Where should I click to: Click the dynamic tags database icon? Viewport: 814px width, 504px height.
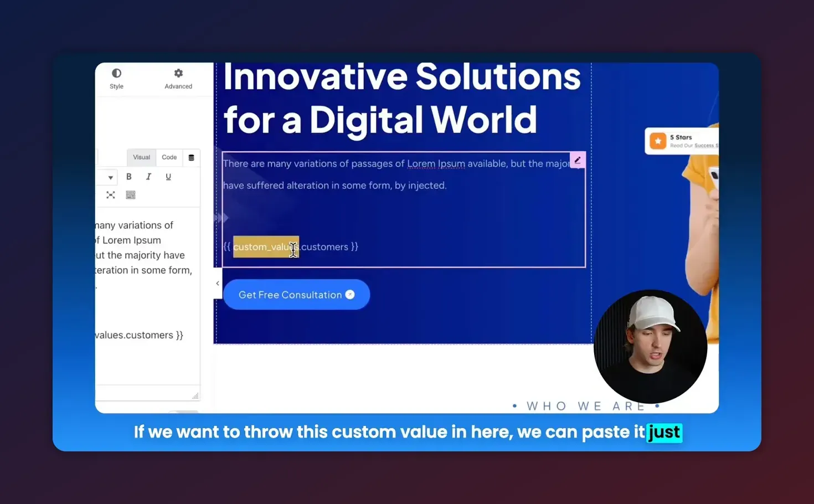click(191, 158)
